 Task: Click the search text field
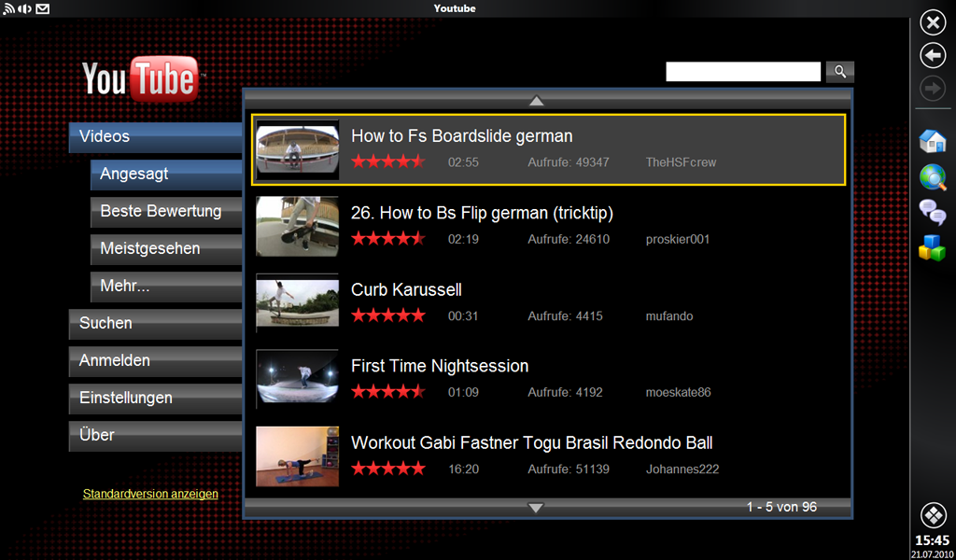click(x=742, y=72)
